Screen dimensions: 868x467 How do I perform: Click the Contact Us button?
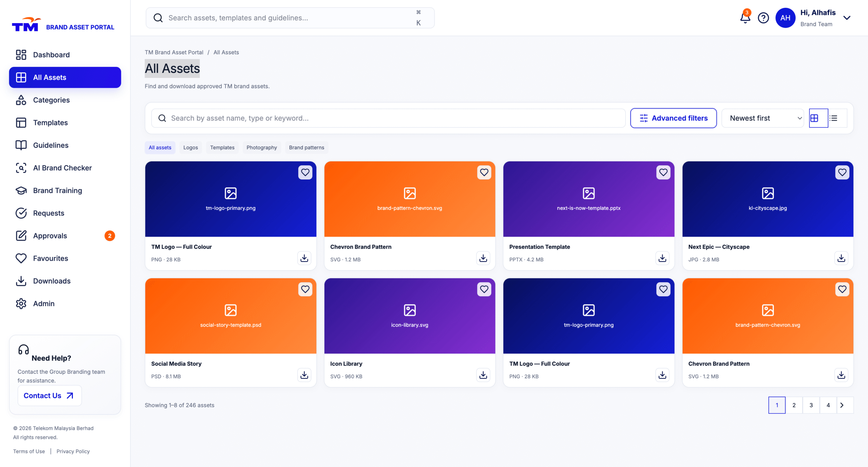coord(50,395)
